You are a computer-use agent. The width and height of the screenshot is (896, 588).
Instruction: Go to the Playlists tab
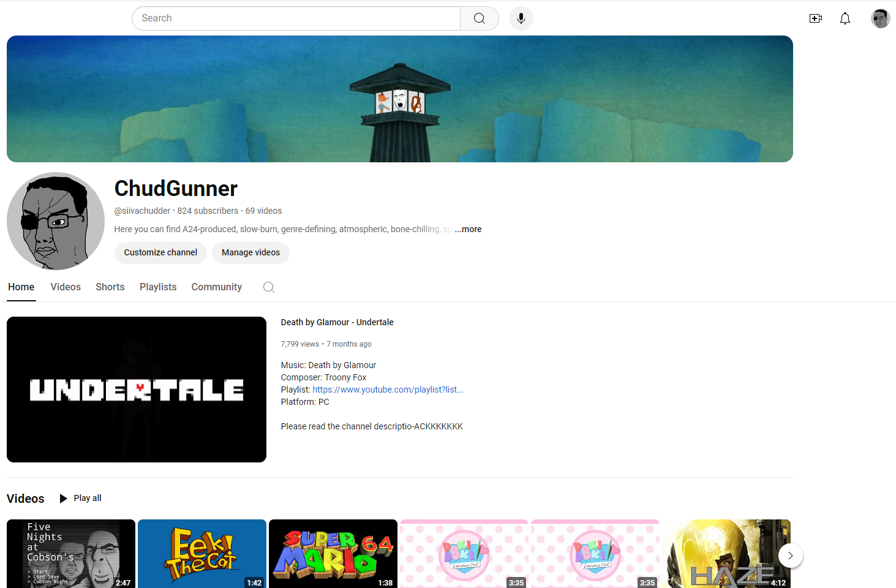pyautogui.click(x=158, y=287)
